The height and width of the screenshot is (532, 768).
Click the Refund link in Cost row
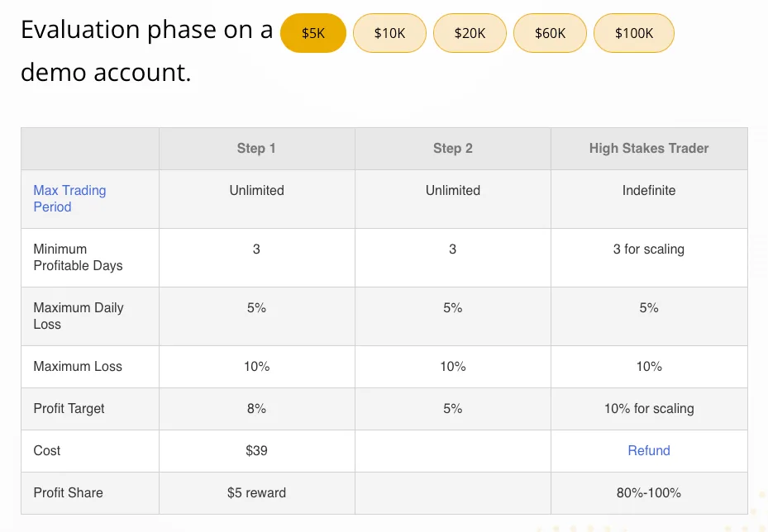[648, 450]
